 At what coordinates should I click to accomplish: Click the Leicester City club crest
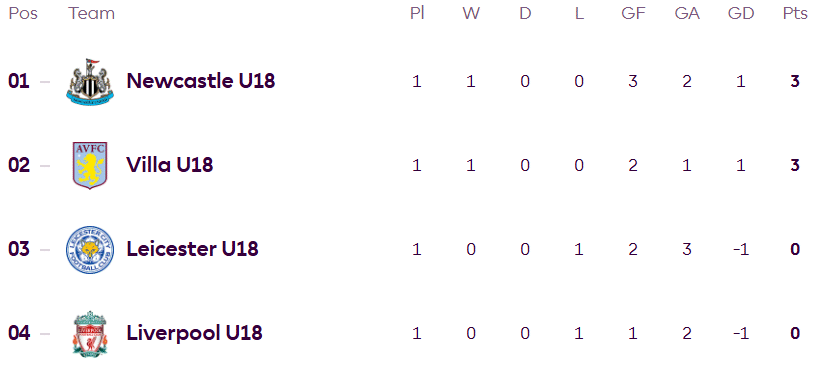coord(90,249)
